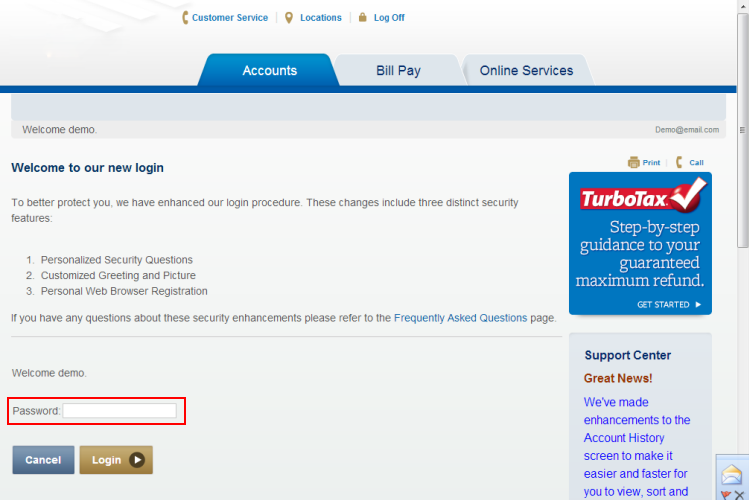Focus the Password input field
The height and width of the screenshot is (500, 749).
[x=119, y=411]
